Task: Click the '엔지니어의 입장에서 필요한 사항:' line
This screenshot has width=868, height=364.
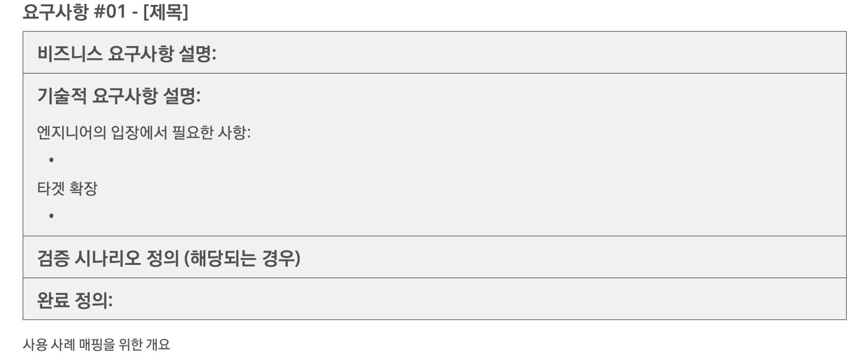Action: coord(144,132)
